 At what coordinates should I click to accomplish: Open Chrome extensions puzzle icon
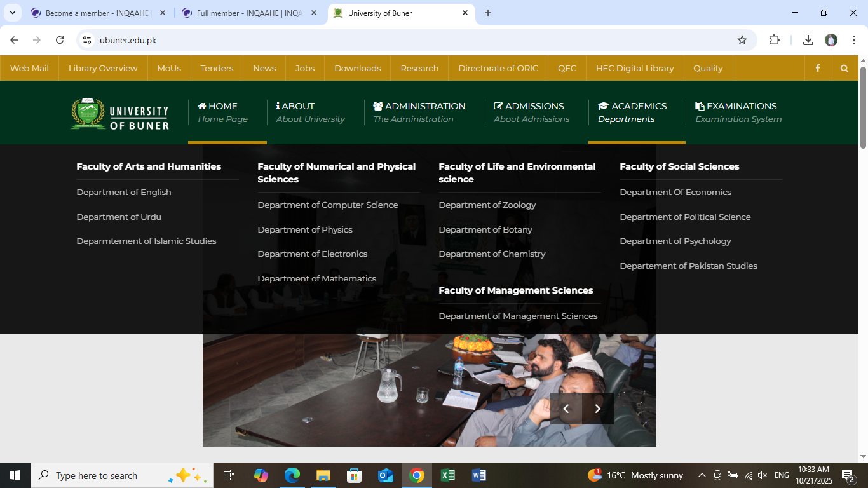point(774,40)
